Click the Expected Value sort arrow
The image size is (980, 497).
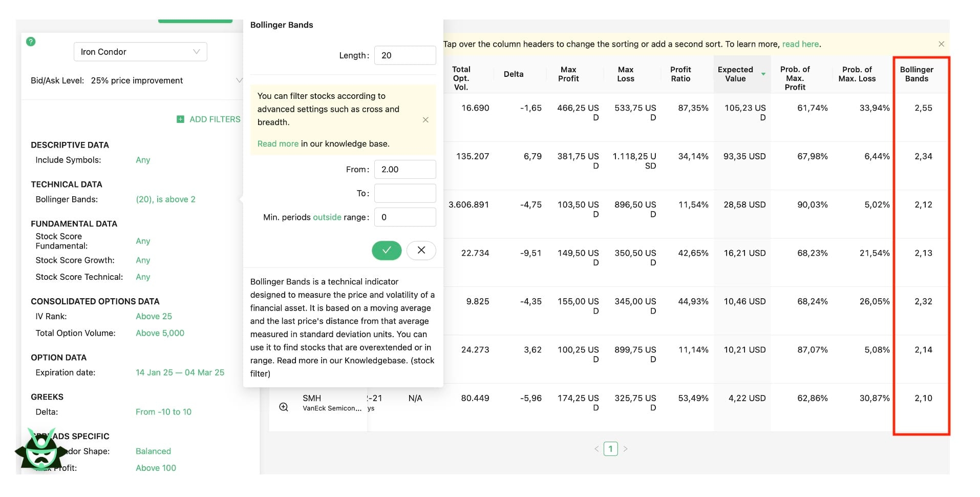pos(763,74)
